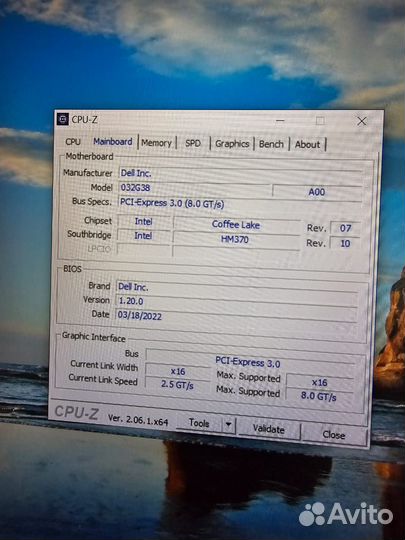Viewport: 405px width, 540px height.
Task: Close the CPU-Z window with X
Action: click(362, 121)
